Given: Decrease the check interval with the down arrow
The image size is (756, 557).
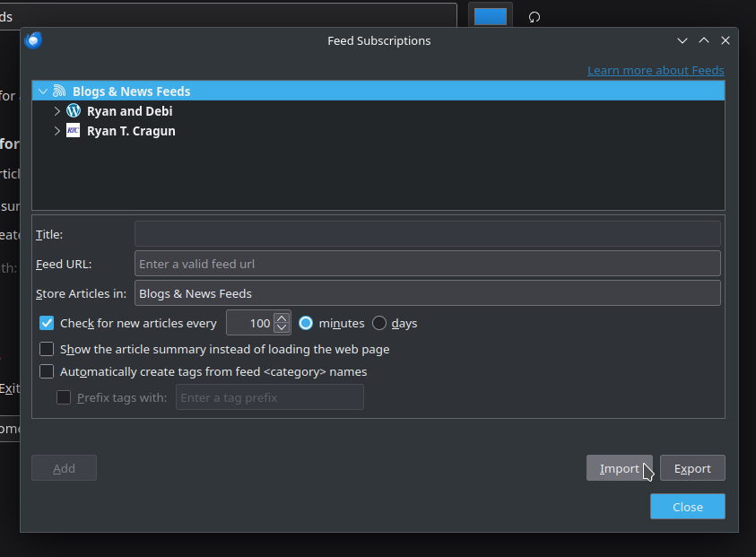Looking at the screenshot, I should [x=282, y=328].
